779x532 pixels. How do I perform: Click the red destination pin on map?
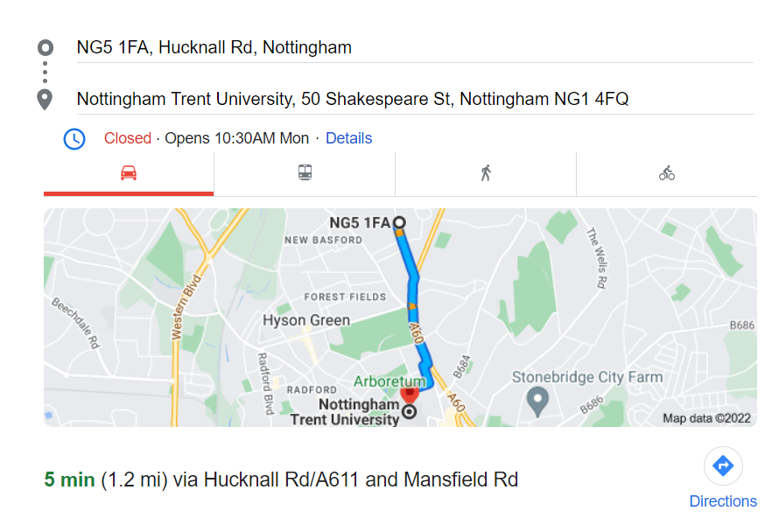click(409, 393)
